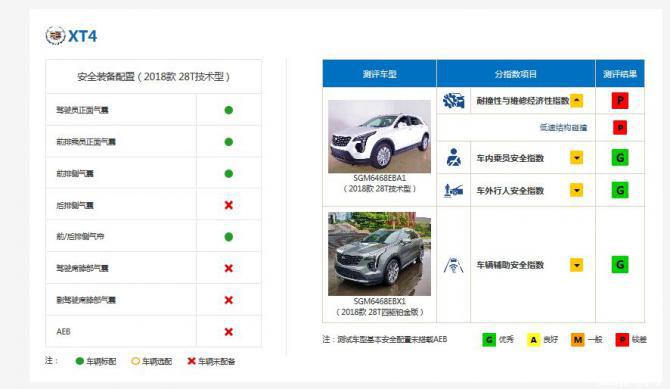Click the green dot for 前排侧气囊
670x389 pixels.
pos(229,174)
